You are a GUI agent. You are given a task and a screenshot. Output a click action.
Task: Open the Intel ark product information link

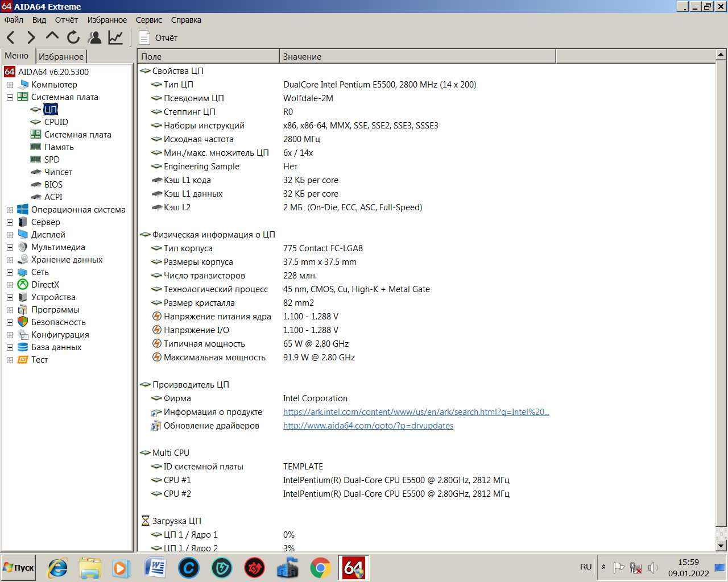416,412
